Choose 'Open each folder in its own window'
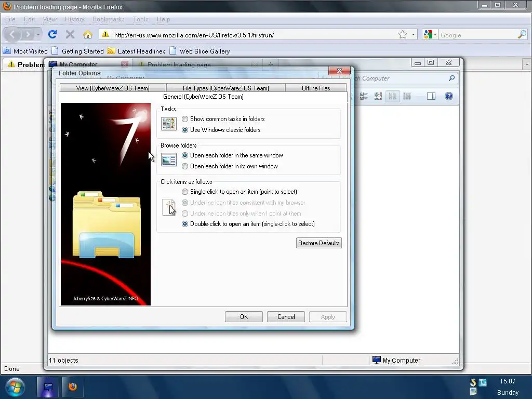532x399 pixels. (185, 166)
